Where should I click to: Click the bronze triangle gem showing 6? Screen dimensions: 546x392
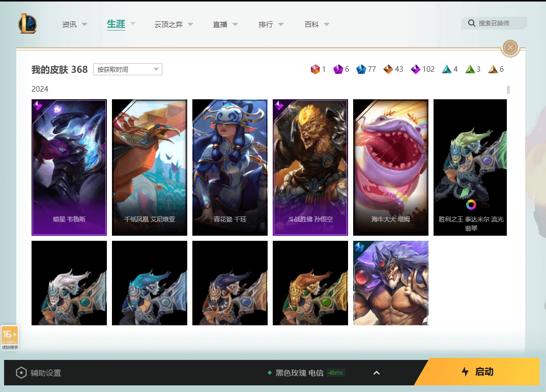[493, 69]
